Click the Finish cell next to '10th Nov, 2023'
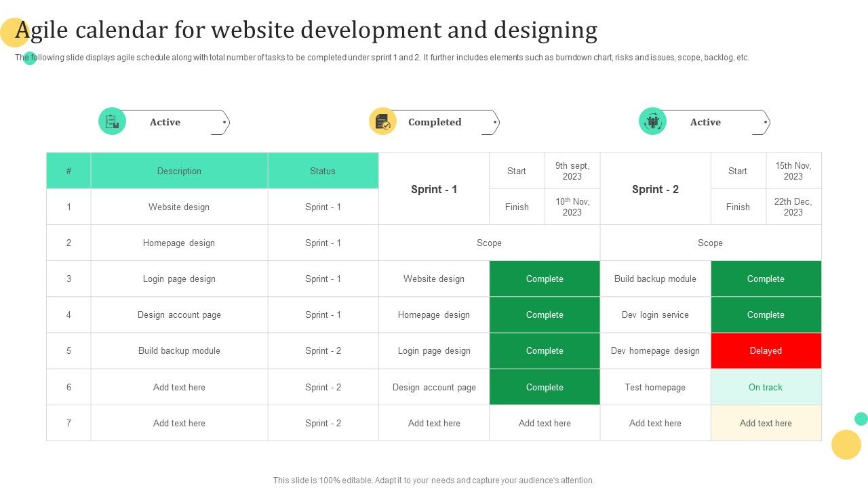868x488 pixels. pos(517,207)
